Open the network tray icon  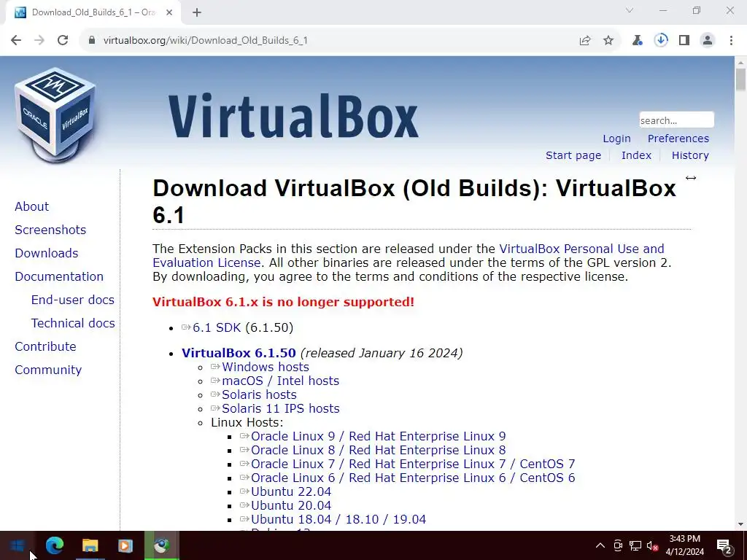635,545
